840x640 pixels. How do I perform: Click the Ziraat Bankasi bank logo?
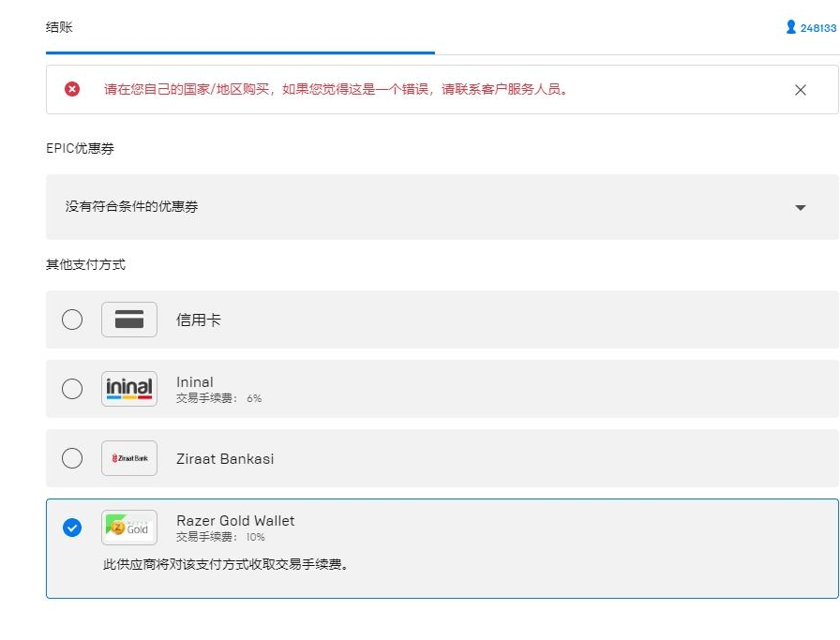tap(128, 458)
